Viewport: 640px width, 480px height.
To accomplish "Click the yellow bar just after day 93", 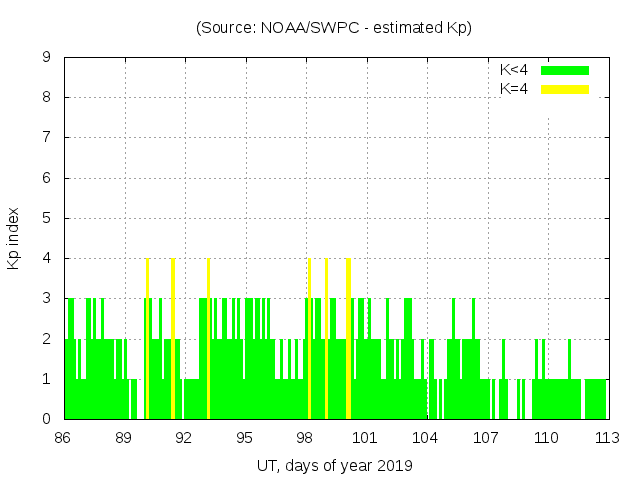I will coord(208,338).
